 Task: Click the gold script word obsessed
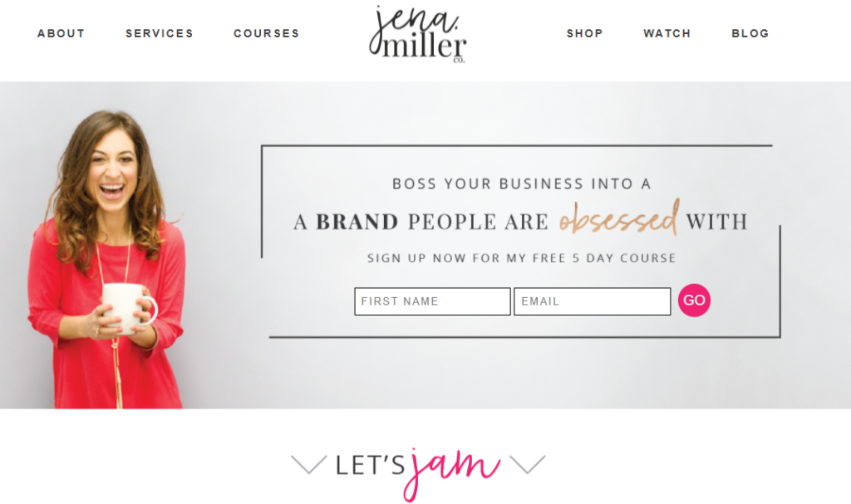(619, 218)
